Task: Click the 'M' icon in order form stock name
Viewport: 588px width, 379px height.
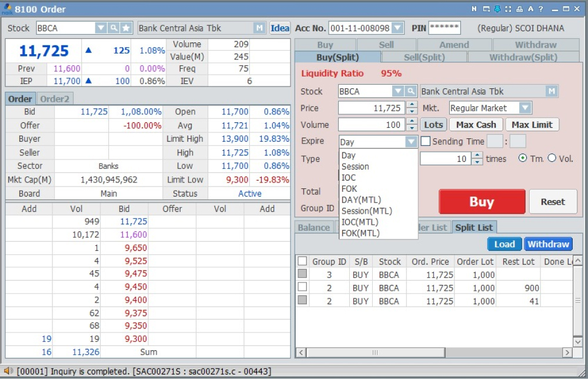Action: 551,91
